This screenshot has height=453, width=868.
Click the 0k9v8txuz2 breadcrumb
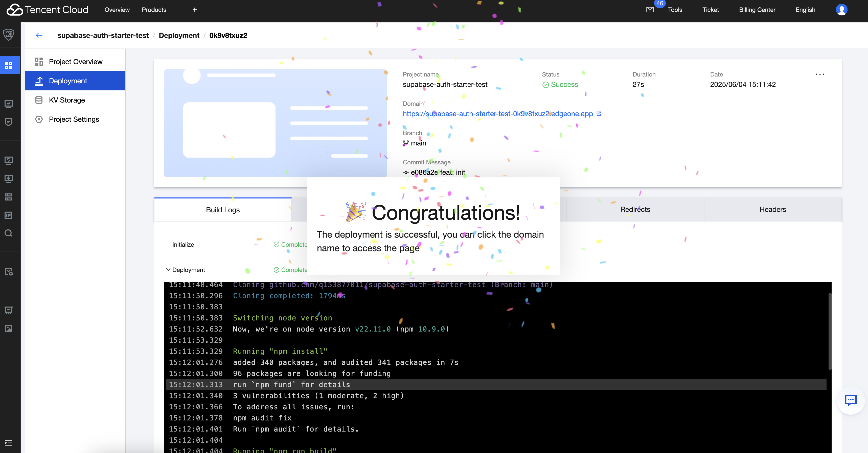(228, 35)
